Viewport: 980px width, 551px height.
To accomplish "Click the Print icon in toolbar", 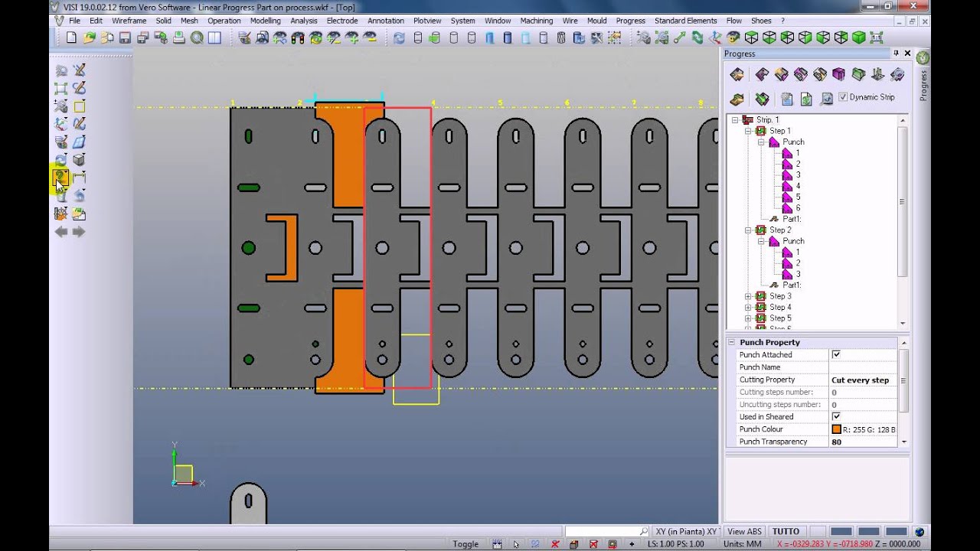I will [x=178, y=37].
